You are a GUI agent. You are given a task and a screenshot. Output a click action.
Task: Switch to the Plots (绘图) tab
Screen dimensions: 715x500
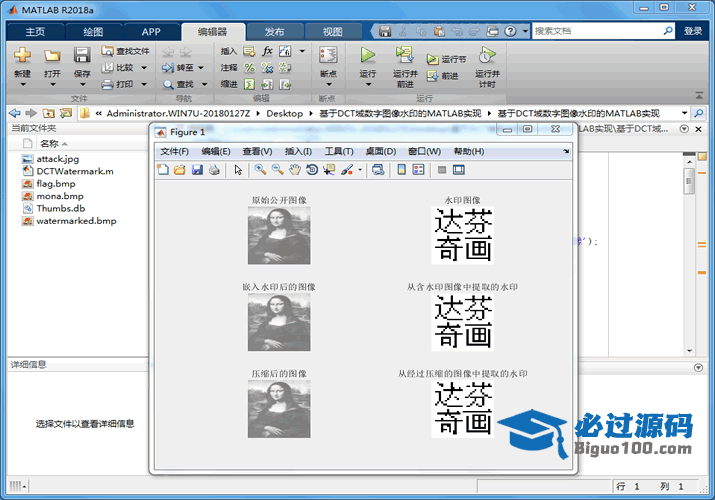coord(93,31)
